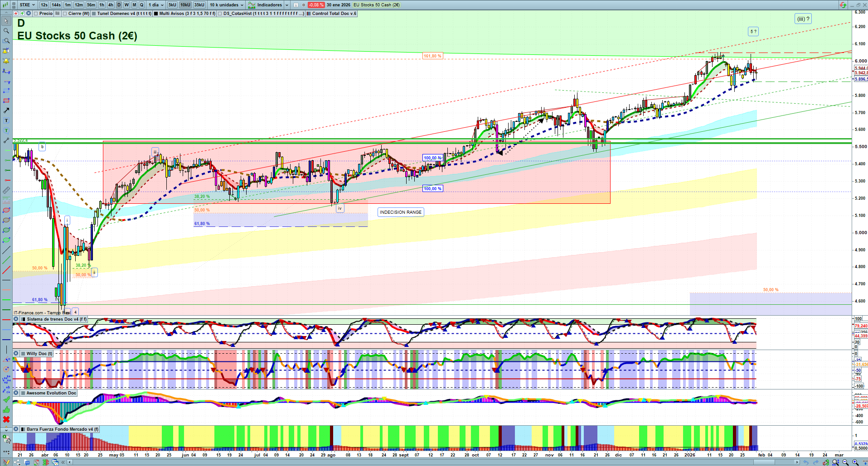
Task: Select the black arrow drawing tool
Action: click(6, 111)
